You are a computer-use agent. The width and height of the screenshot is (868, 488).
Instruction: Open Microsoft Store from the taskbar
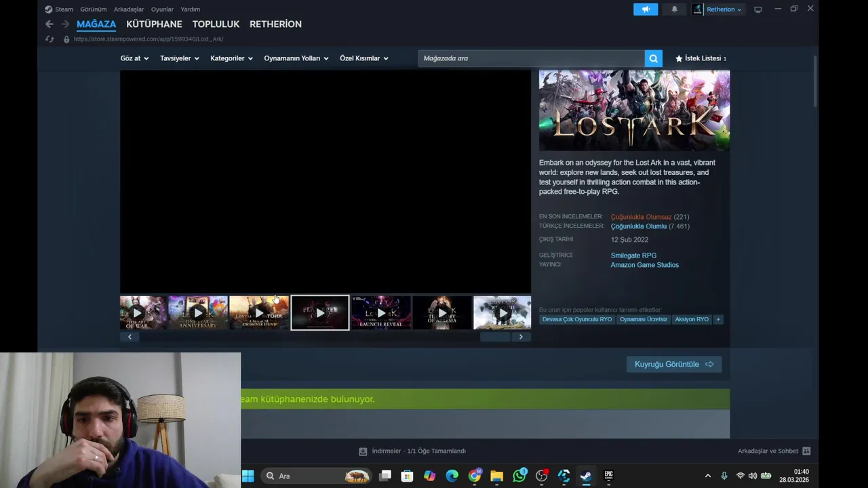407,476
